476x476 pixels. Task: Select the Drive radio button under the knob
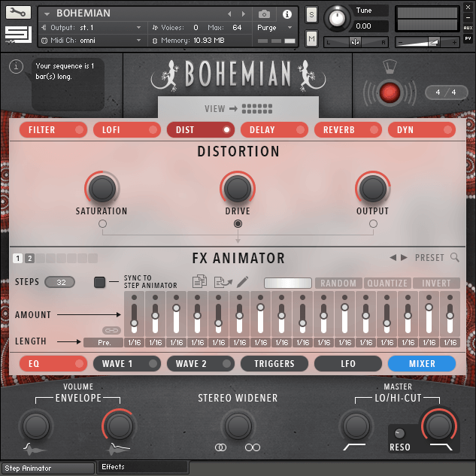click(x=238, y=223)
